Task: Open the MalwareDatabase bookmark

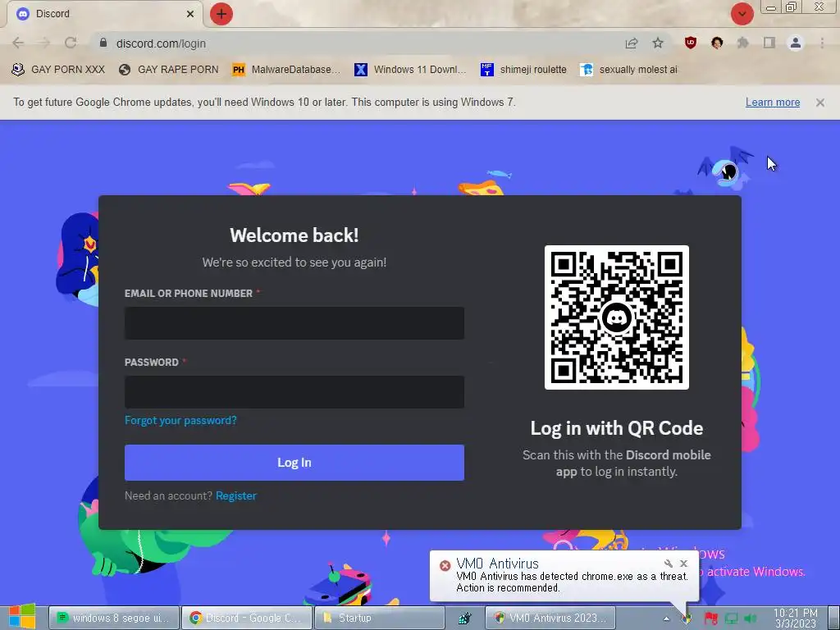Action: coord(286,70)
